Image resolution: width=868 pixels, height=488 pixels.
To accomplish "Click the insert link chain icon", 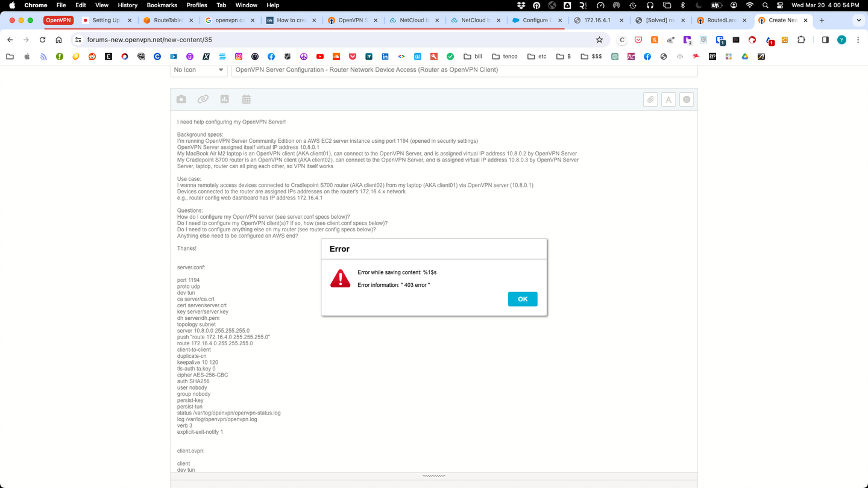I will (203, 99).
